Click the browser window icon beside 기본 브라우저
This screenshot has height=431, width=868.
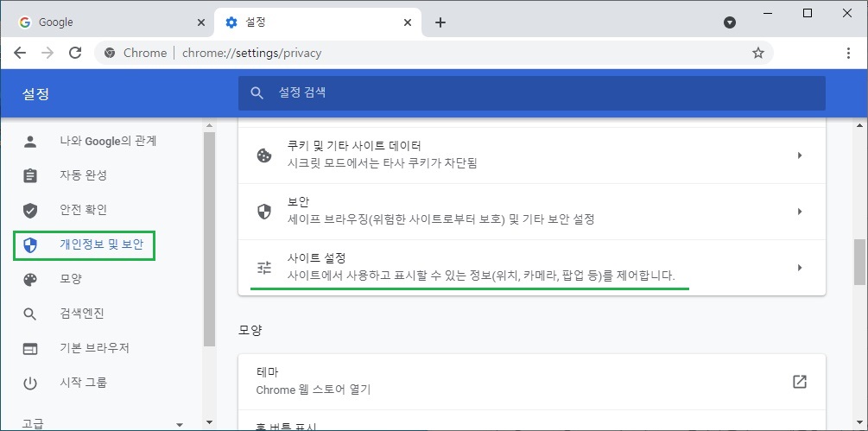(30, 349)
